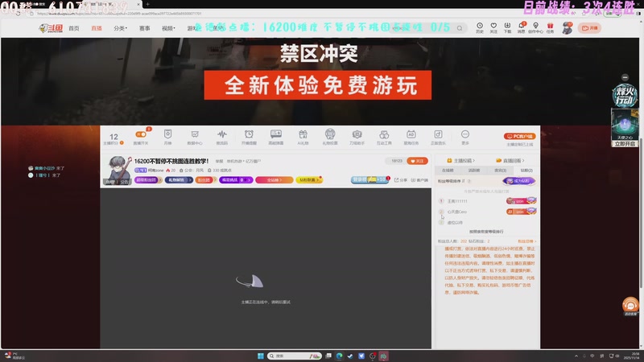Click the orange 关注 follow button
Screen dimensions: 644x362
(x=417, y=161)
